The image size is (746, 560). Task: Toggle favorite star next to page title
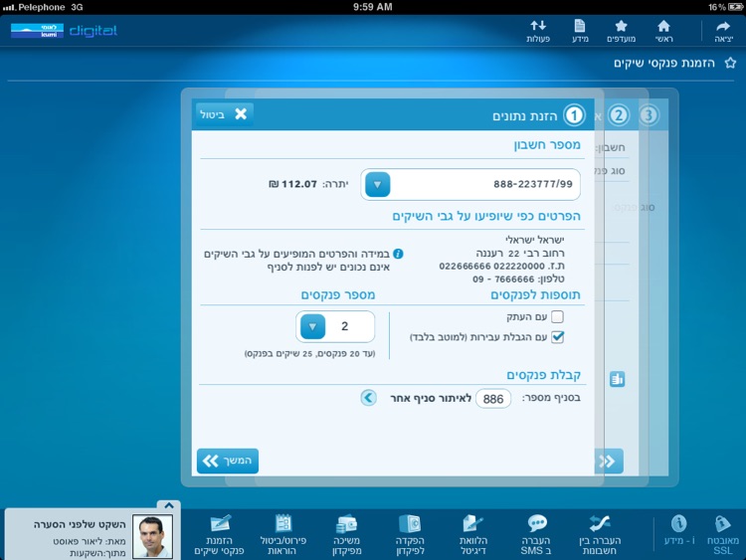click(730, 63)
